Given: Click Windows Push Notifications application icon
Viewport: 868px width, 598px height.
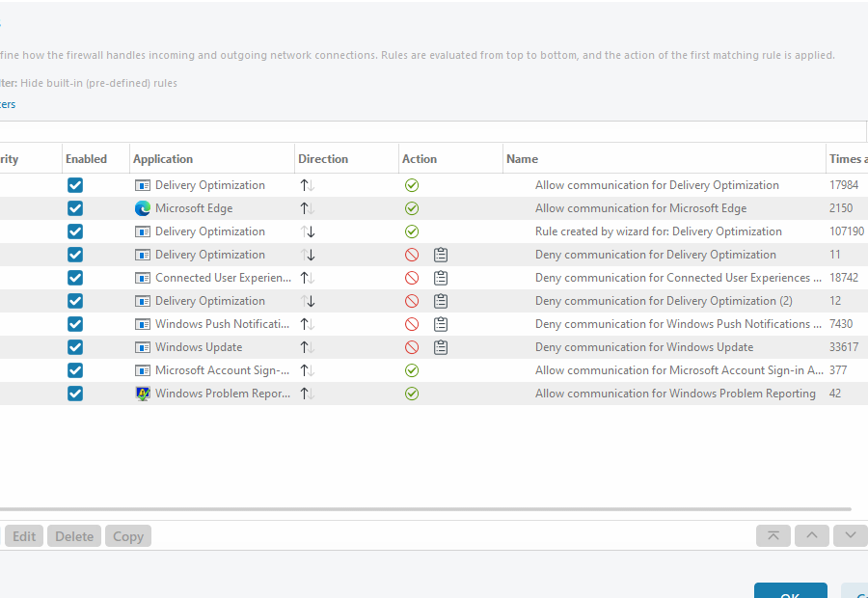Looking at the screenshot, I should pyautogui.click(x=143, y=324).
